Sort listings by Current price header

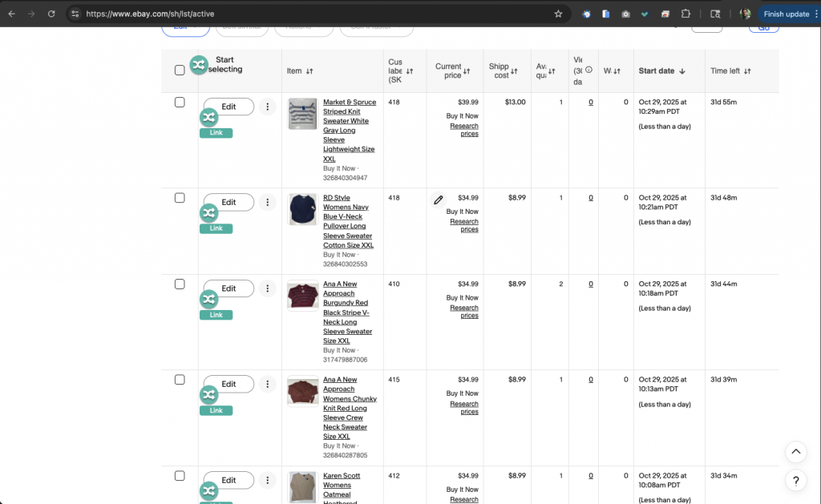pos(452,71)
